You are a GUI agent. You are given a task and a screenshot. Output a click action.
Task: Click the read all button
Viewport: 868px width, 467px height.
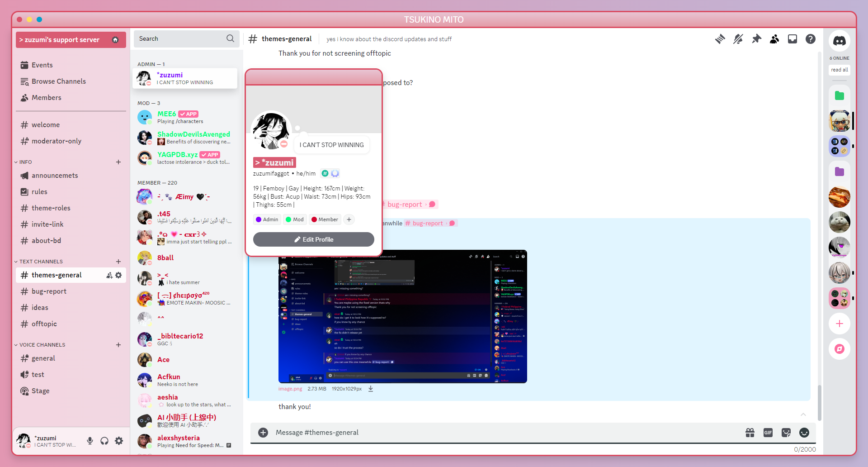(840, 70)
